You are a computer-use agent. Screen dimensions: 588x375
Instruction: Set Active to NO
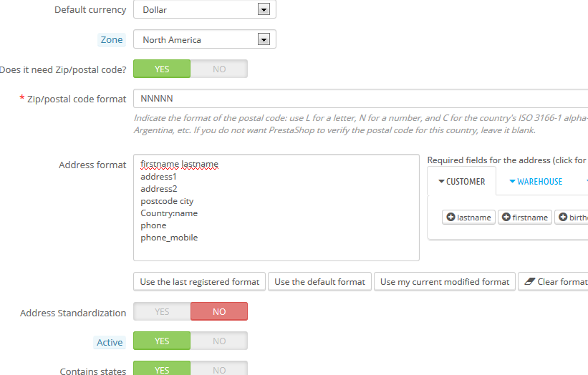tap(218, 341)
